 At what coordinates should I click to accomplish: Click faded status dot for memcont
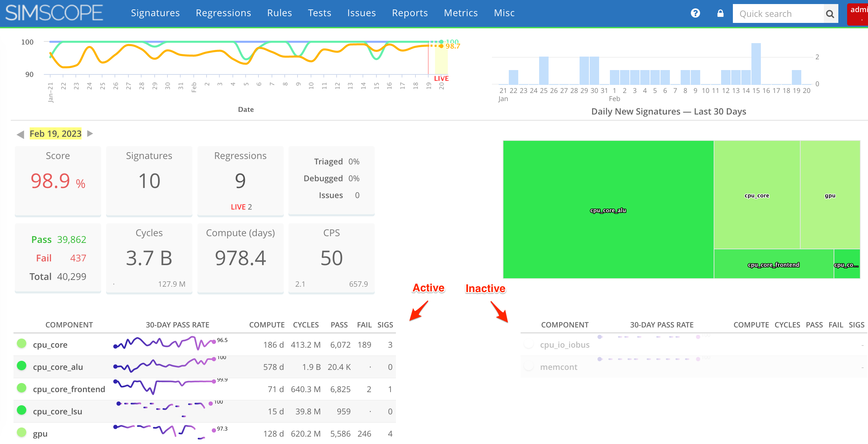coord(529,366)
